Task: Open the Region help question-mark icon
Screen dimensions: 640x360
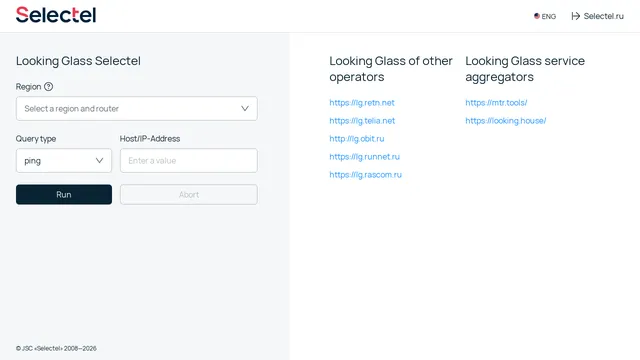Action: (x=49, y=87)
